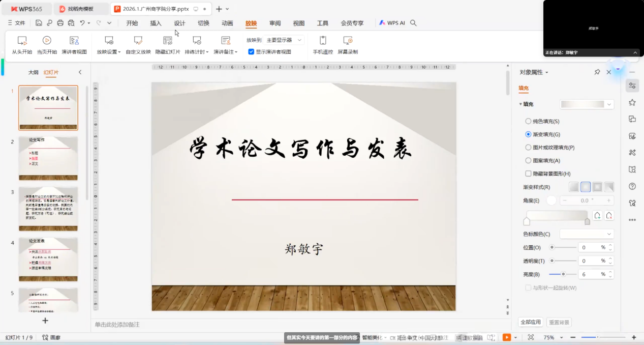This screenshot has height=345, width=644.
Task: Pin the 对象属性 panel
Action: click(x=597, y=72)
